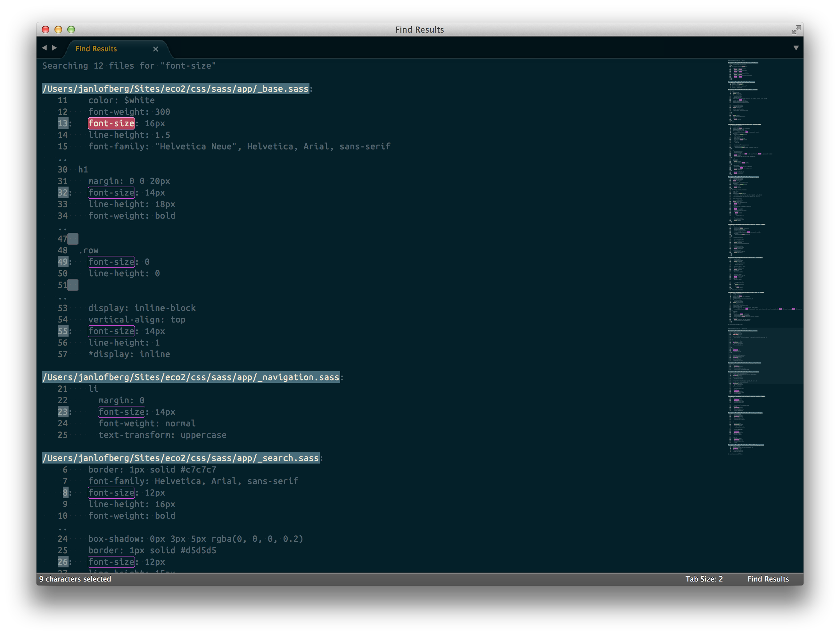
Task: Click the font-size match on line 49
Action: click(111, 262)
